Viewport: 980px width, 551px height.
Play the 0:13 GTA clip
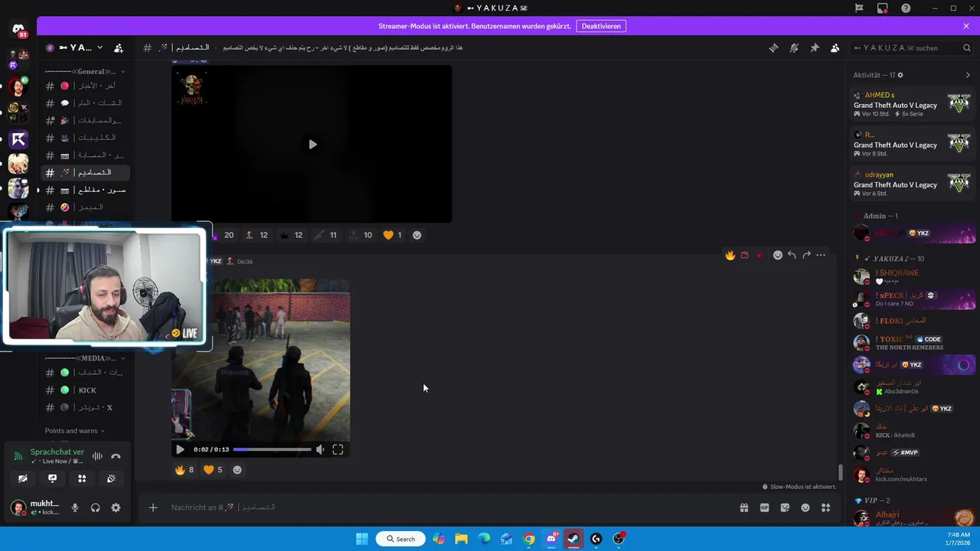[180, 450]
